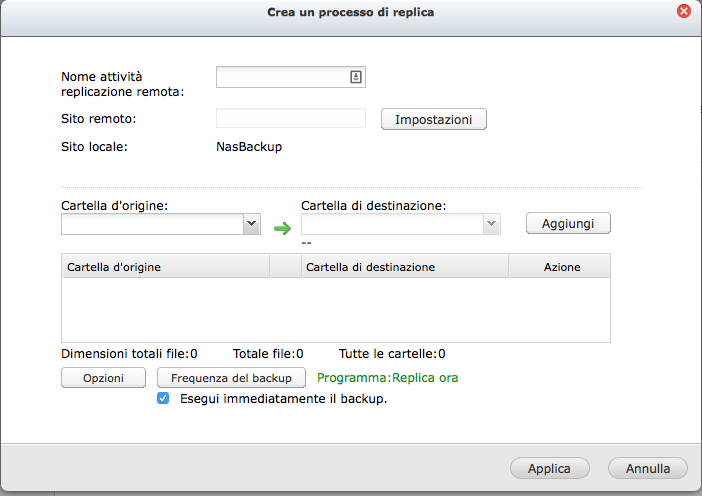This screenshot has height=496, width=702.
Task: Focus the Nome attività replicazione remota field
Action: point(282,76)
